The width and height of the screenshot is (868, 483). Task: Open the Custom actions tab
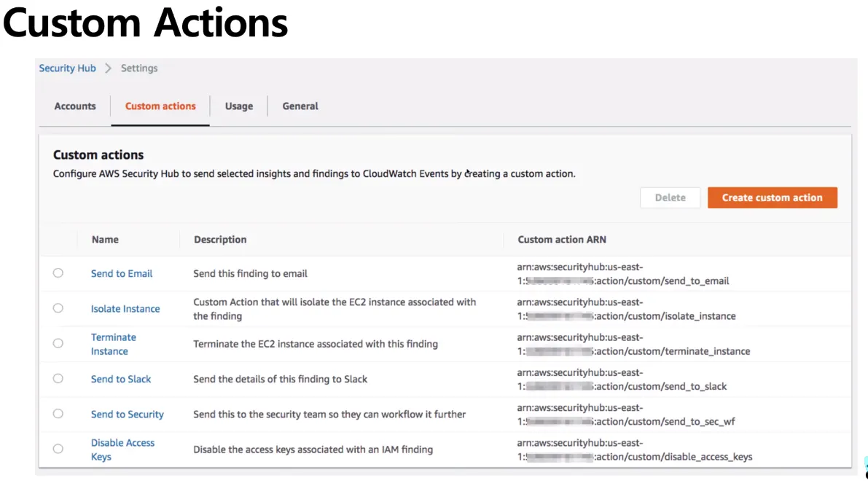tap(160, 106)
